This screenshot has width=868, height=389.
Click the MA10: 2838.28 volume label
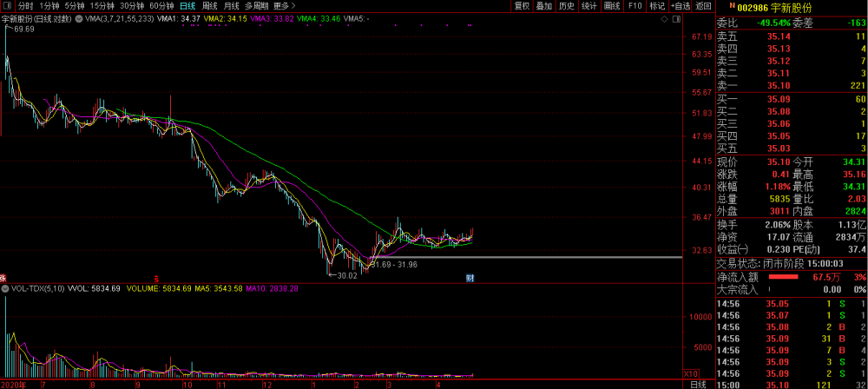(x=273, y=288)
